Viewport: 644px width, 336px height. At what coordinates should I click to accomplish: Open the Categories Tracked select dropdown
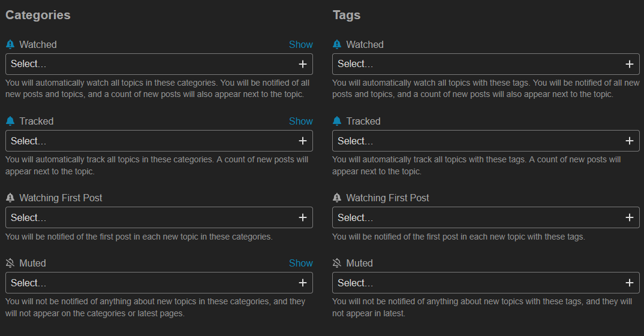159,141
